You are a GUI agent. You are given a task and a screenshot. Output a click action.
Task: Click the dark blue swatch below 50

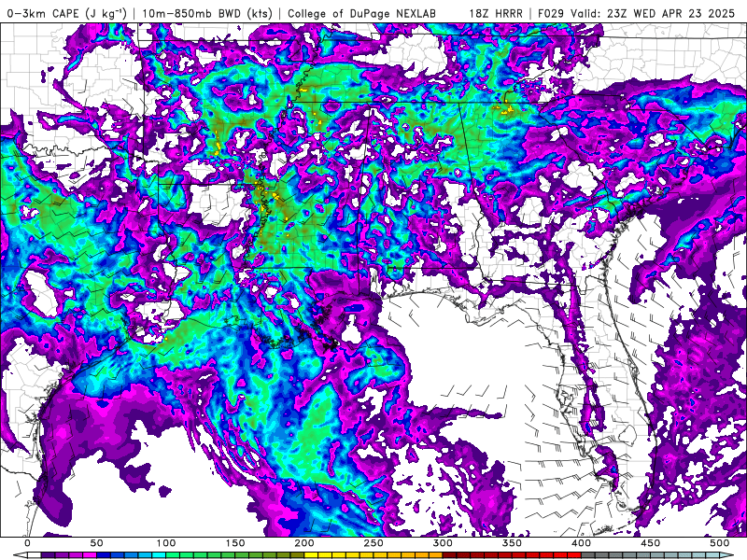pyautogui.click(x=104, y=554)
